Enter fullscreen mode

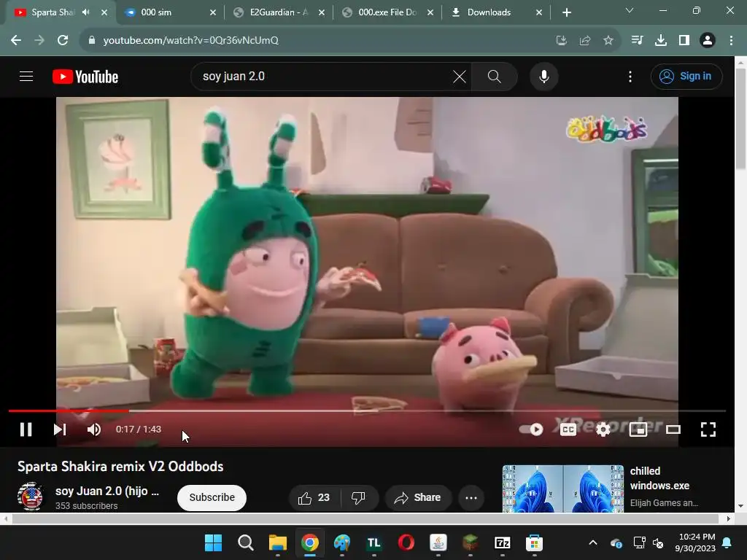[x=708, y=429]
